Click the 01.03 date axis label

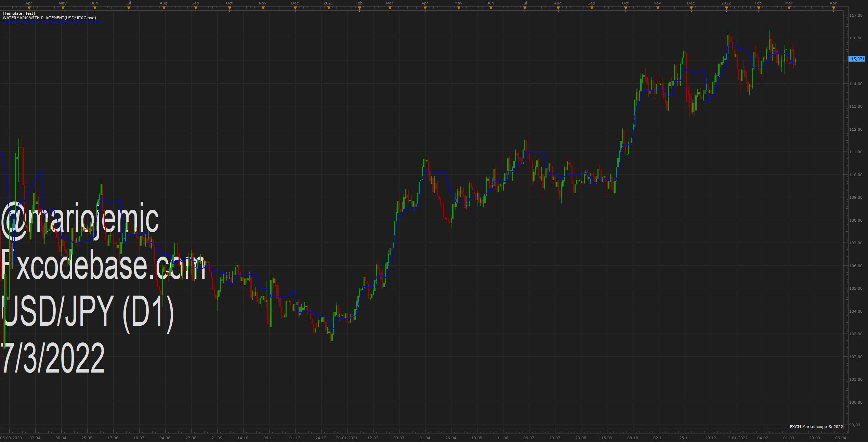789,438
